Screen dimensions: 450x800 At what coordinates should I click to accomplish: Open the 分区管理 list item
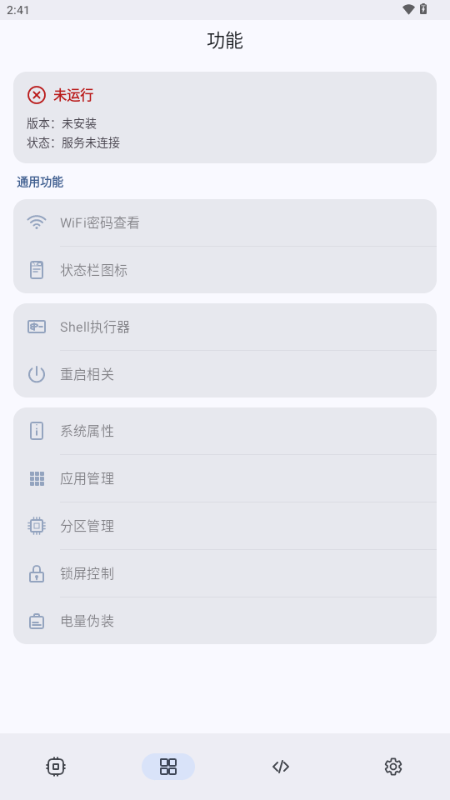click(x=225, y=526)
